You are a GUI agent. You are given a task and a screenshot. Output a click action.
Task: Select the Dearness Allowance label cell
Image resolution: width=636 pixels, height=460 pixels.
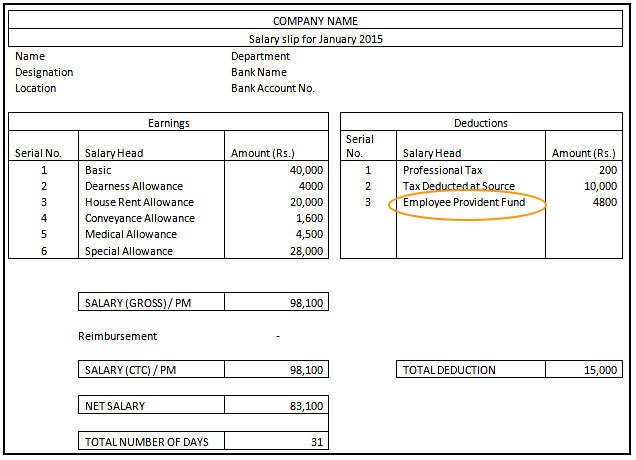tap(134, 186)
